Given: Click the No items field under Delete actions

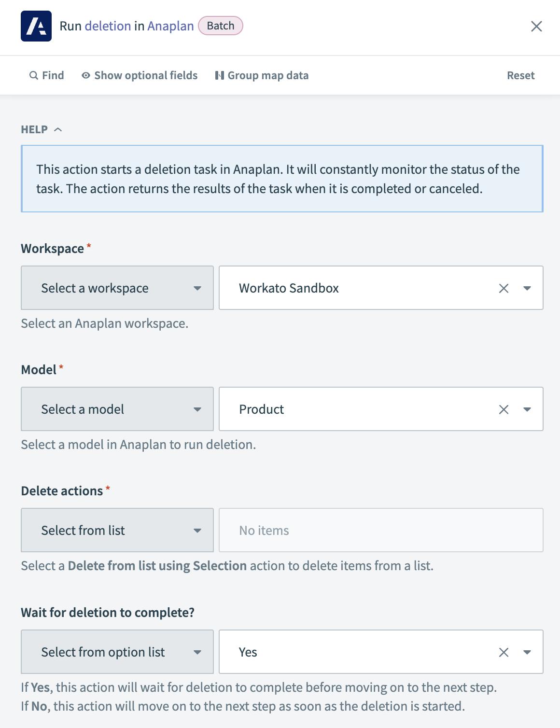Looking at the screenshot, I should 381,530.
